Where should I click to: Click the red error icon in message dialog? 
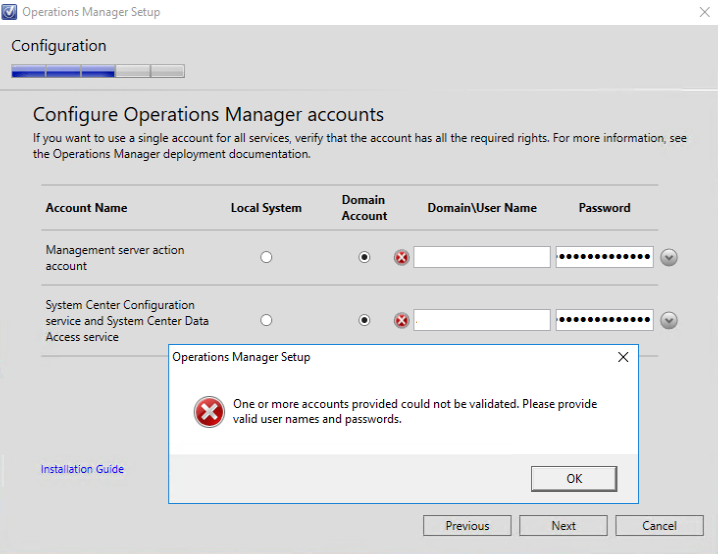point(209,412)
